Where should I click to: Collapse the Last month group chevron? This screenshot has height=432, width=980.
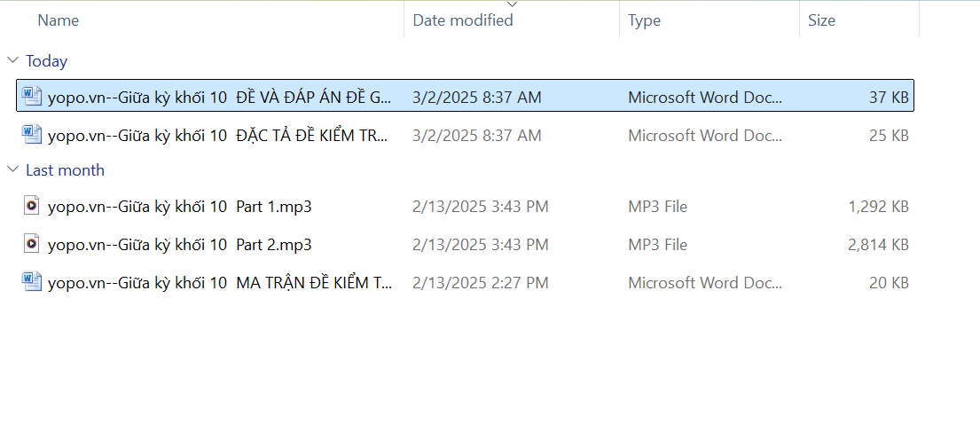[x=12, y=169]
